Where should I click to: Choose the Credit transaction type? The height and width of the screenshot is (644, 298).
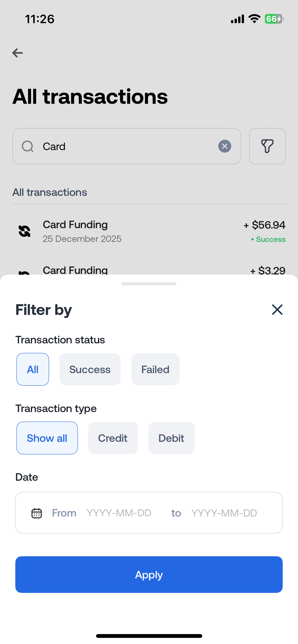[x=113, y=438]
